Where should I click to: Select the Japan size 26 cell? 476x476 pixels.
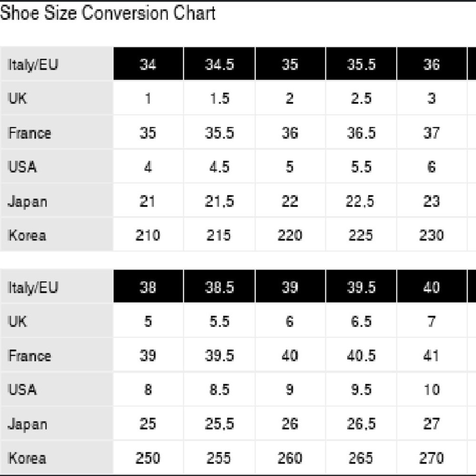[x=289, y=424]
